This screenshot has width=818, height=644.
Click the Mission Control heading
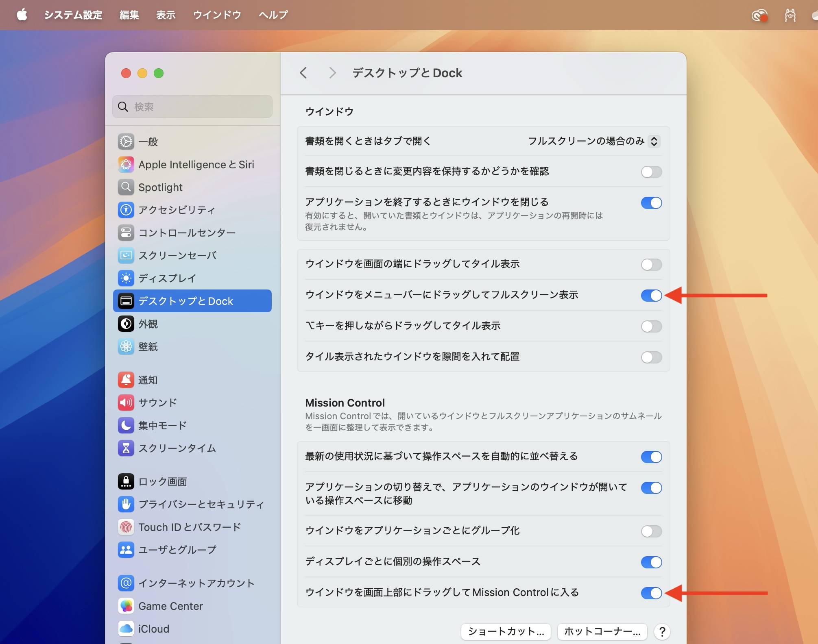tap(345, 402)
